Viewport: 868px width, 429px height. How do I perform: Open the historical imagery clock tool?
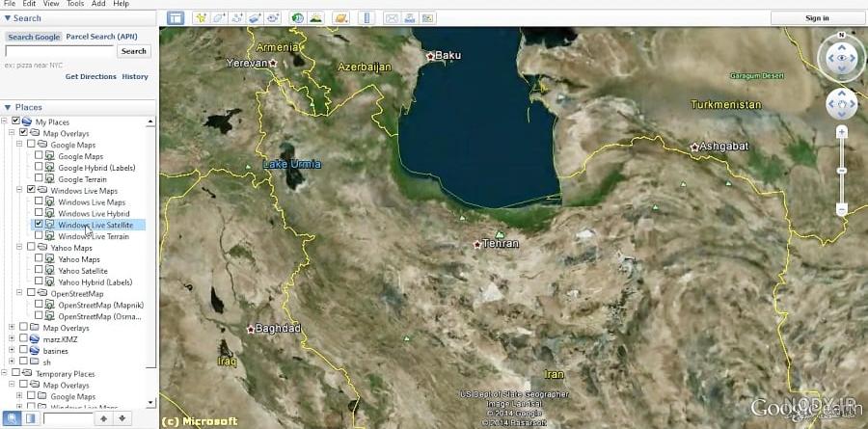tap(298, 17)
